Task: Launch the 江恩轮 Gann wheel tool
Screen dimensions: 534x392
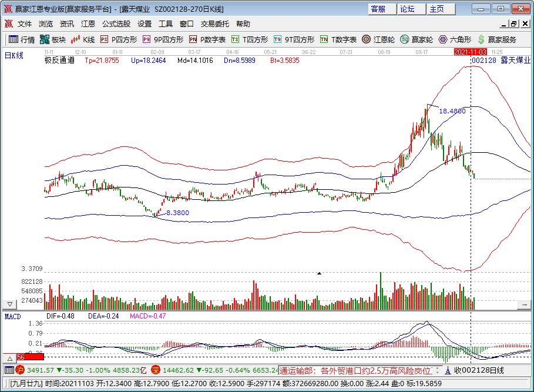Action: (x=376, y=41)
